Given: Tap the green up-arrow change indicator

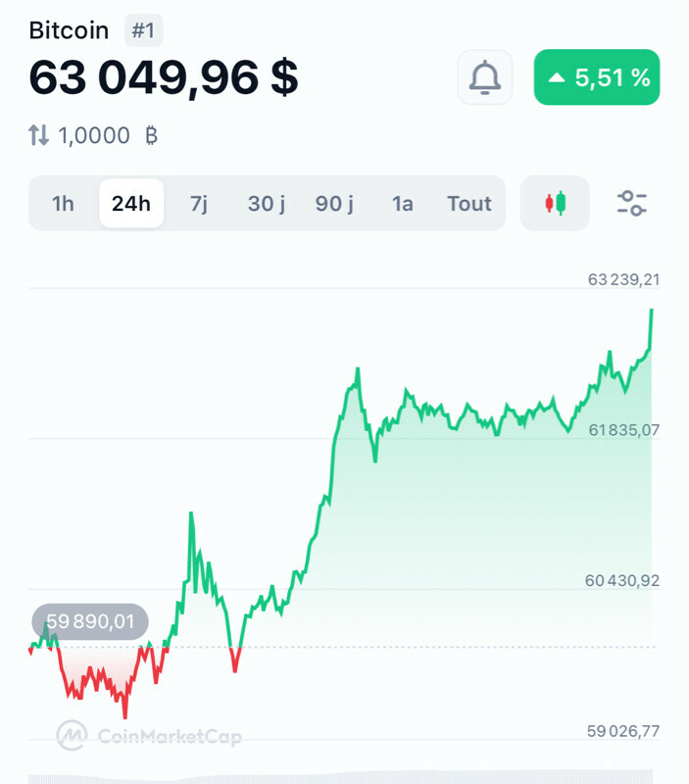Looking at the screenshot, I should pos(557,77).
